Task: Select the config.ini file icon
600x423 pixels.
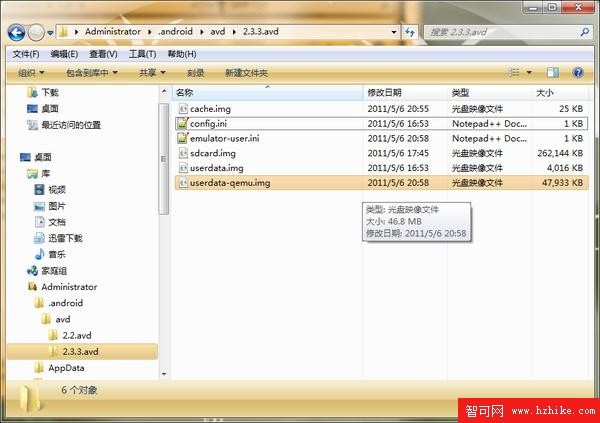Action: (x=183, y=124)
